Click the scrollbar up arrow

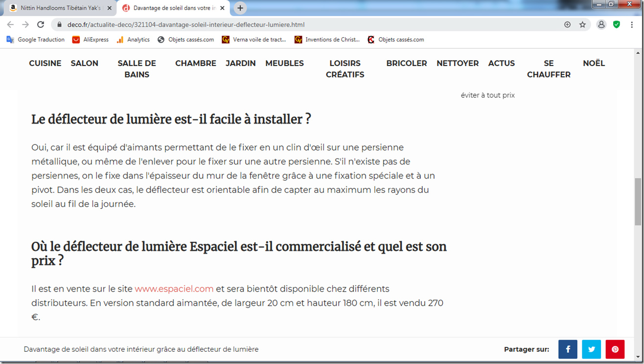(638, 53)
